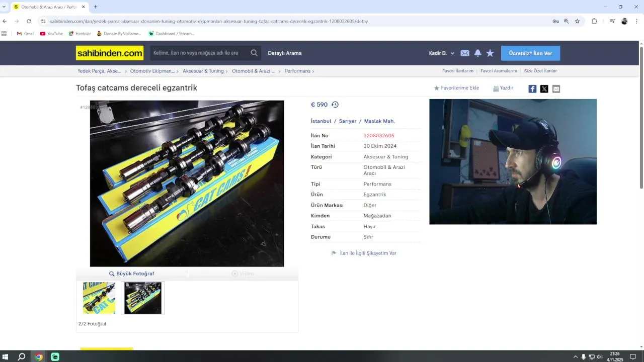
Task: Click the sahibinden.com logo
Action: tap(110, 53)
